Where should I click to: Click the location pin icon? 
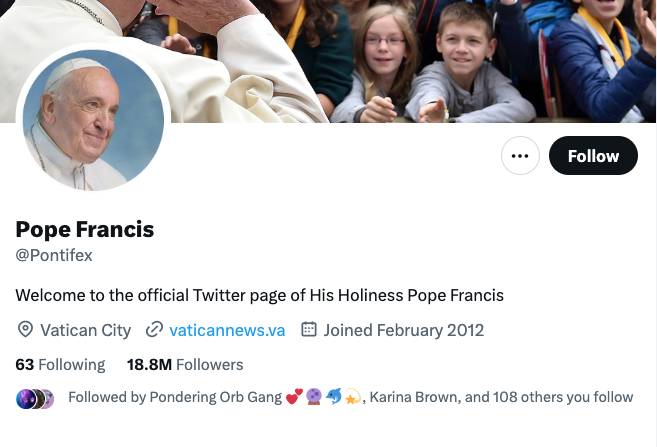(25, 330)
